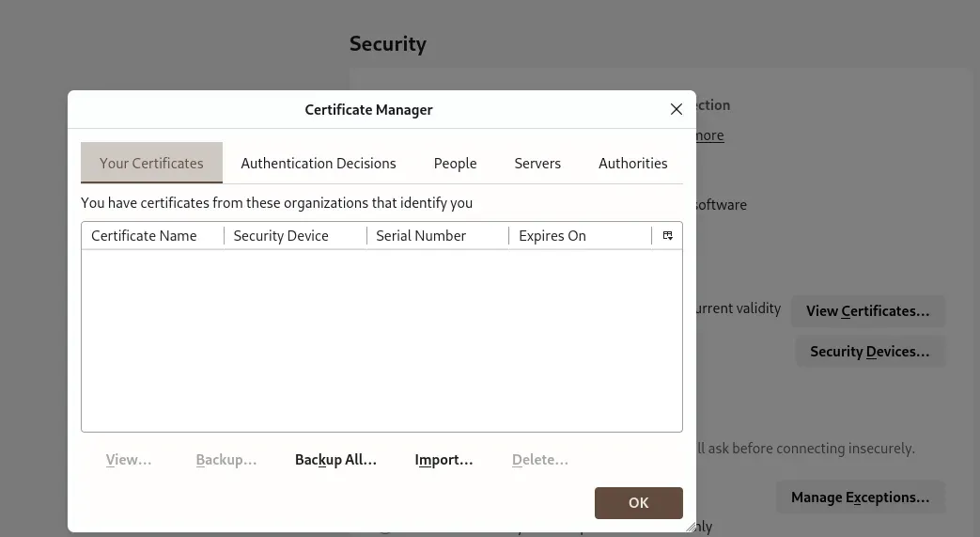The height and width of the screenshot is (537, 980).
Task: Open the Authorities tab
Action: point(632,163)
